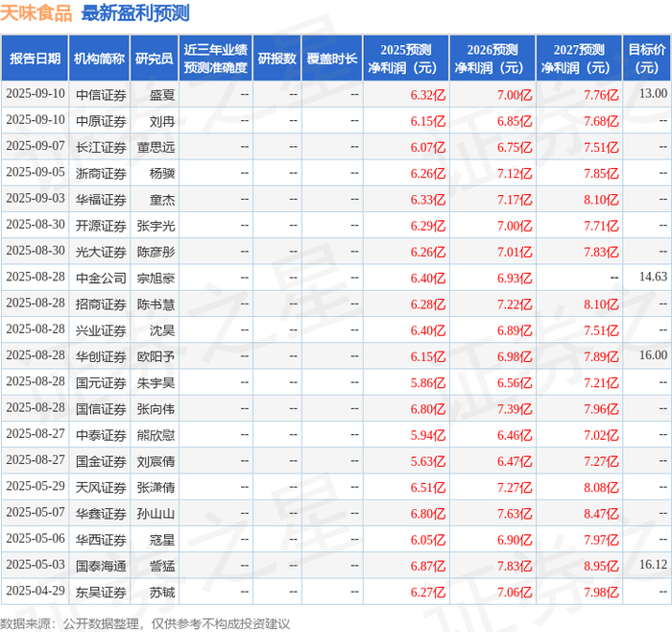Select the 国信证券 institution cell
This screenshot has width=672, height=632.
click(101, 409)
